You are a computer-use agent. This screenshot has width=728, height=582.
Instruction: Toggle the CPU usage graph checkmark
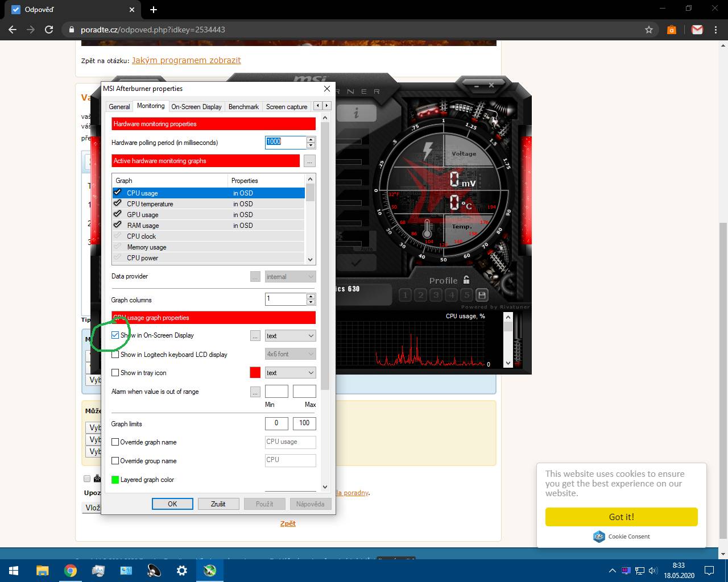[x=118, y=193]
